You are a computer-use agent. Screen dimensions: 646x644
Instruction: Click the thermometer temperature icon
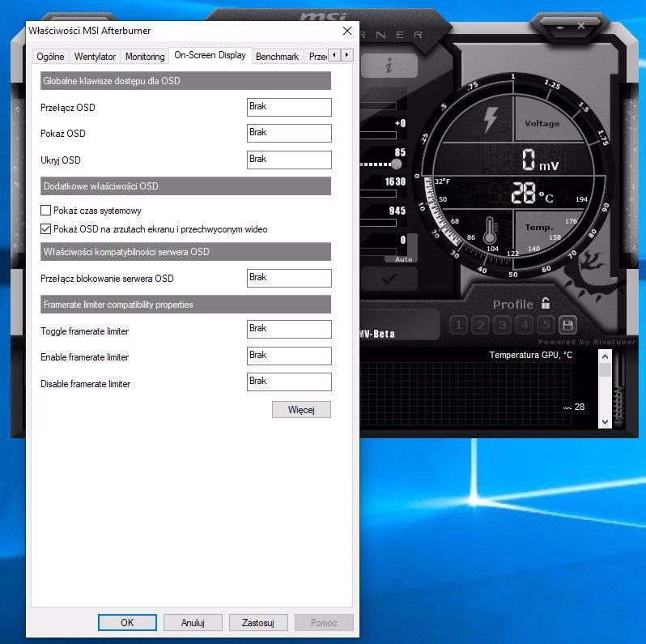[x=490, y=232]
